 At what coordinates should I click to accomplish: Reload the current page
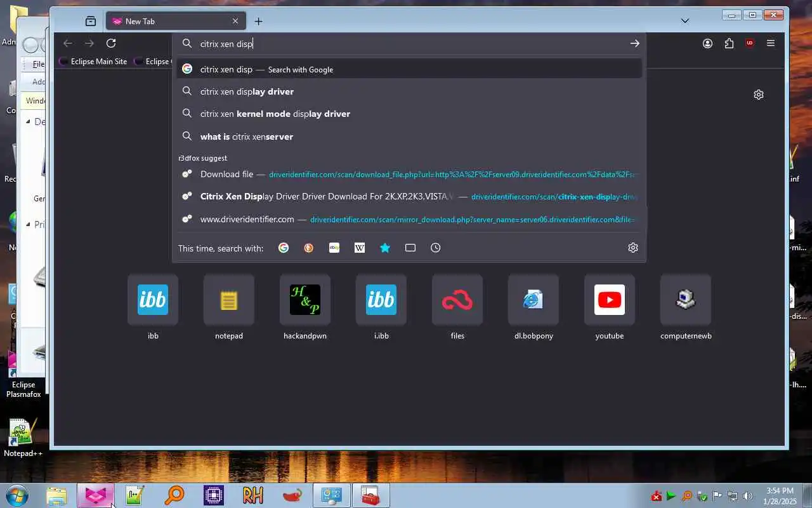click(111, 43)
